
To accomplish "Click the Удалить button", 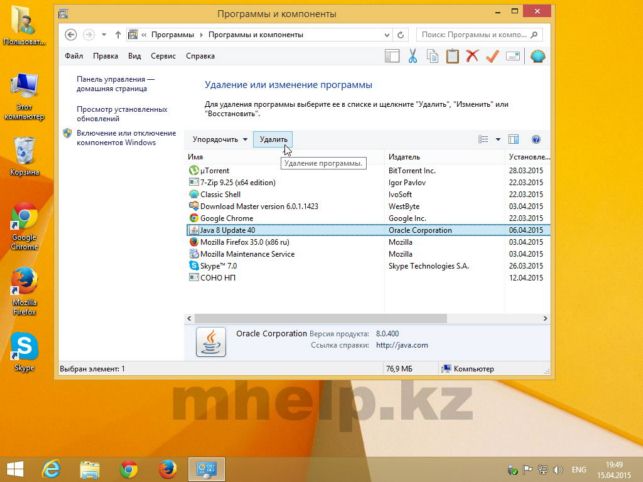I will [273, 139].
